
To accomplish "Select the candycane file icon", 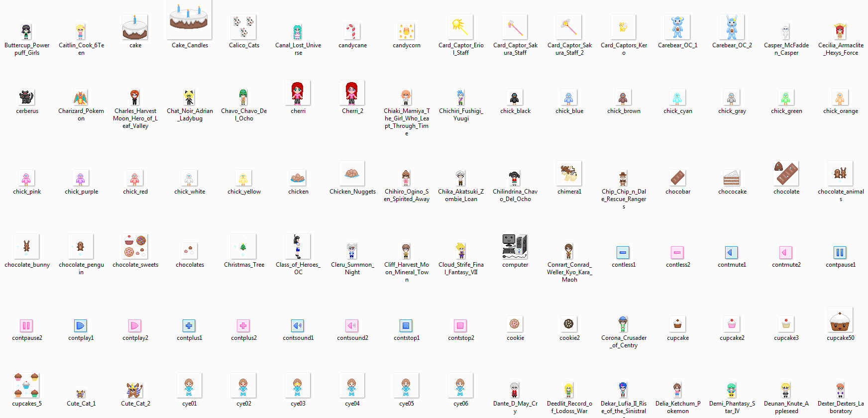I will (x=352, y=31).
